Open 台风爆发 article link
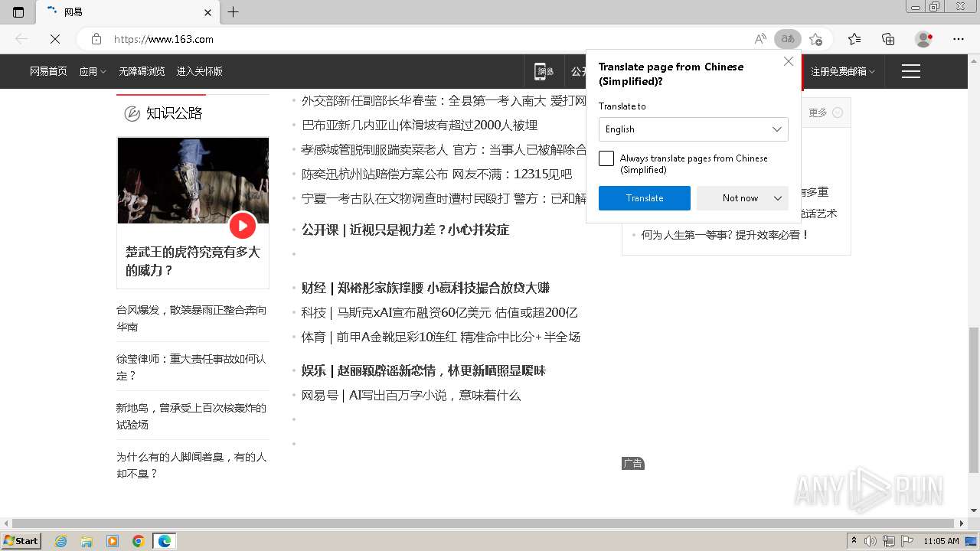The height and width of the screenshot is (551, 980). point(191,318)
